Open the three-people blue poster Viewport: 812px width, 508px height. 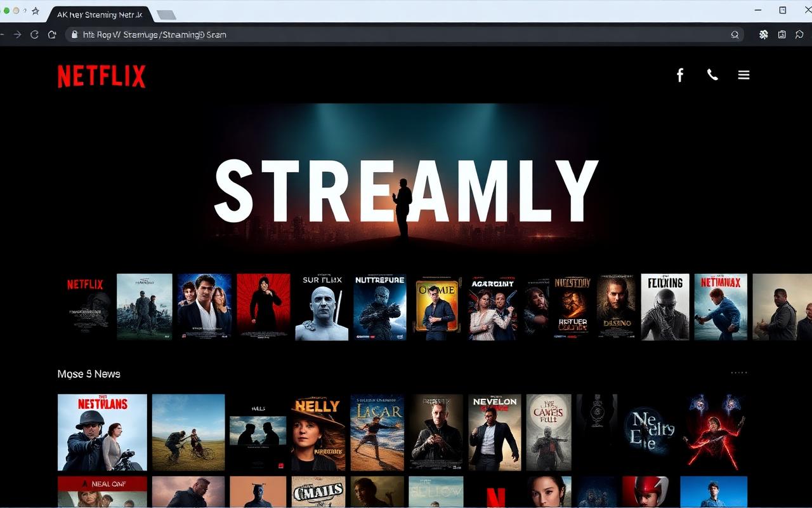tap(204, 307)
